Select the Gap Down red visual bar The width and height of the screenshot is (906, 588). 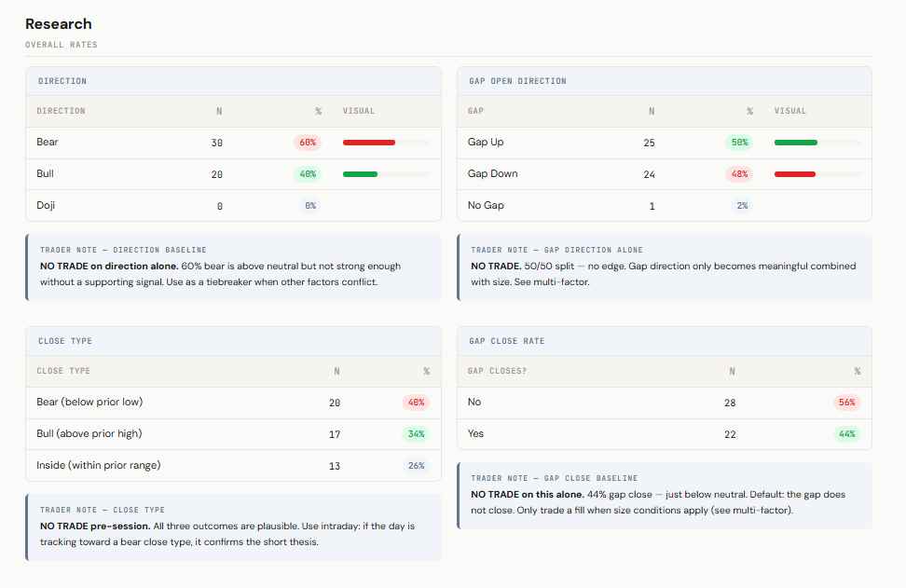794,174
